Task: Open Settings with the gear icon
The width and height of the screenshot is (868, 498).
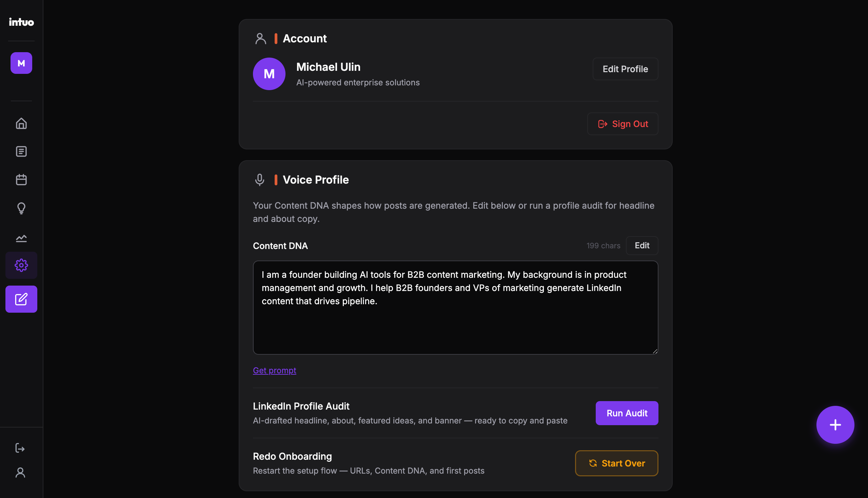Action: (21, 265)
